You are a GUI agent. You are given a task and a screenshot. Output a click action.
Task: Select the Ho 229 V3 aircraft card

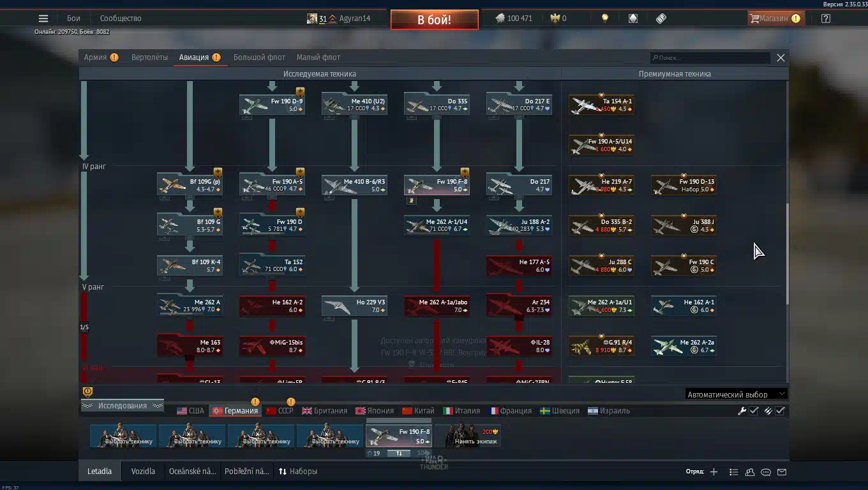coord(354,306)
